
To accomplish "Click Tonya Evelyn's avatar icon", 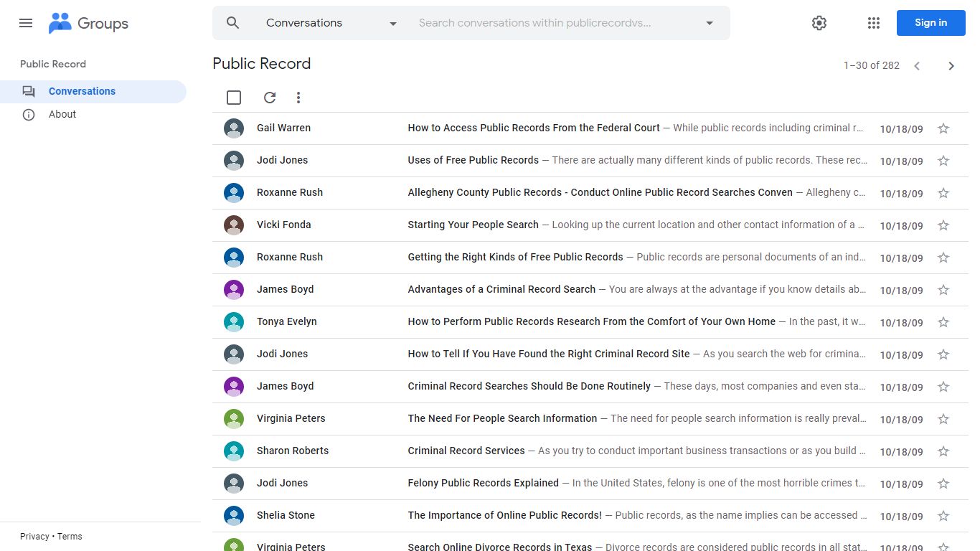I will click(234, 322).
